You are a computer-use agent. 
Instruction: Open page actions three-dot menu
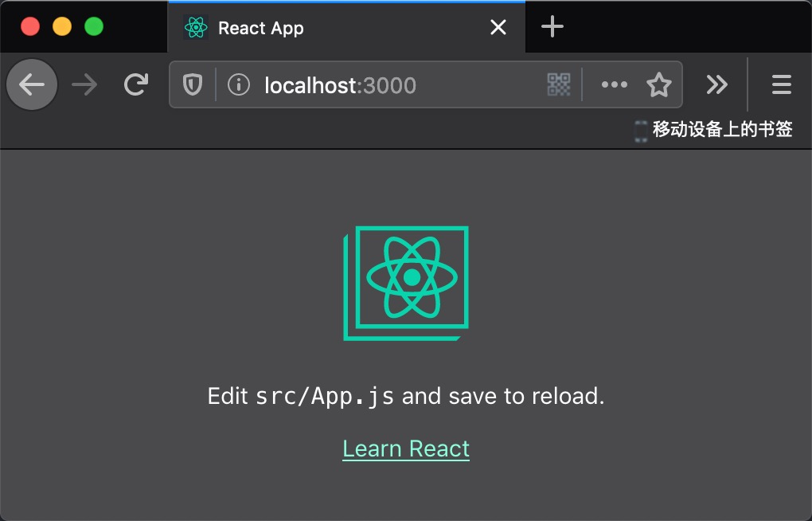point(615,84)
